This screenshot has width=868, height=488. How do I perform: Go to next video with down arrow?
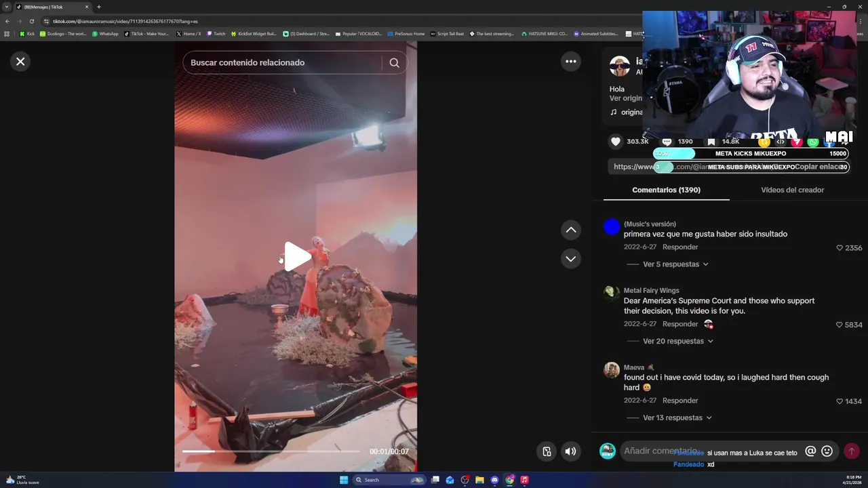pos(571,259)
